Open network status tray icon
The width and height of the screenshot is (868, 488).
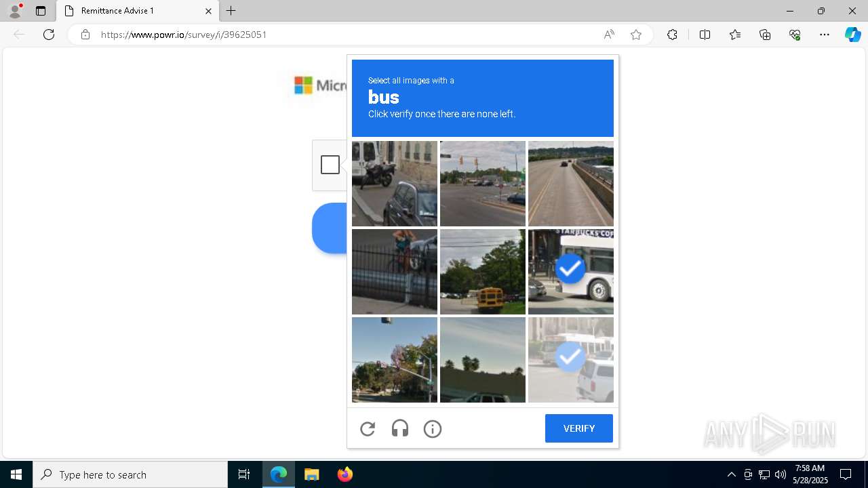pos(764,474)
